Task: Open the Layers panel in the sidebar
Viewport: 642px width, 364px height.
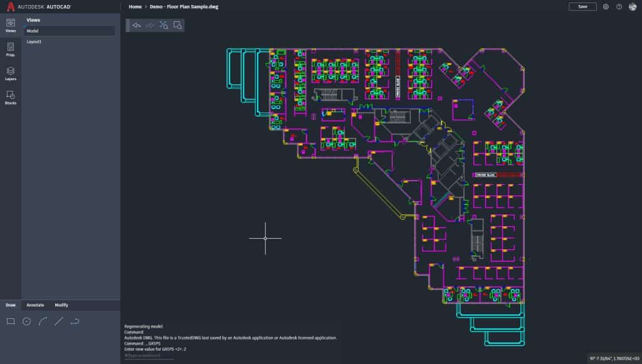Action: tap(9, 75)
